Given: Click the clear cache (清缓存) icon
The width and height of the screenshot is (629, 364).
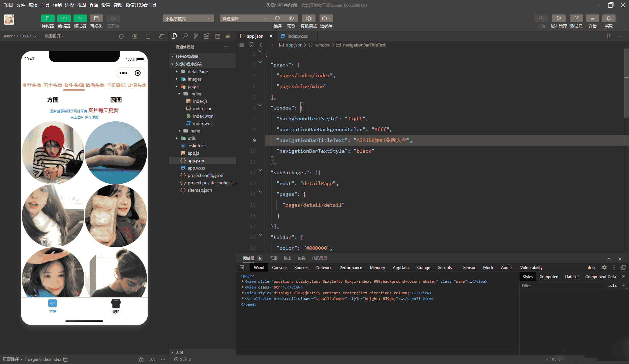Looking at the screenshot, I should click(x=326, y=19).
